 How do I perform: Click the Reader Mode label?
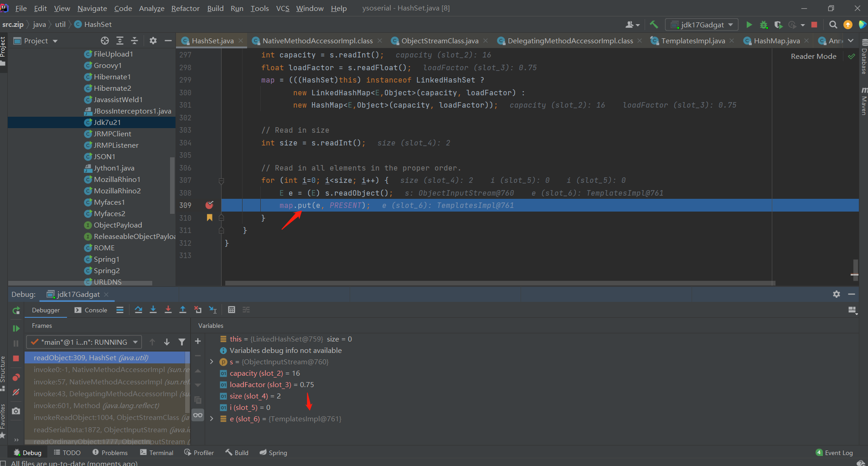pyautogui.click(x=813, y=56)
